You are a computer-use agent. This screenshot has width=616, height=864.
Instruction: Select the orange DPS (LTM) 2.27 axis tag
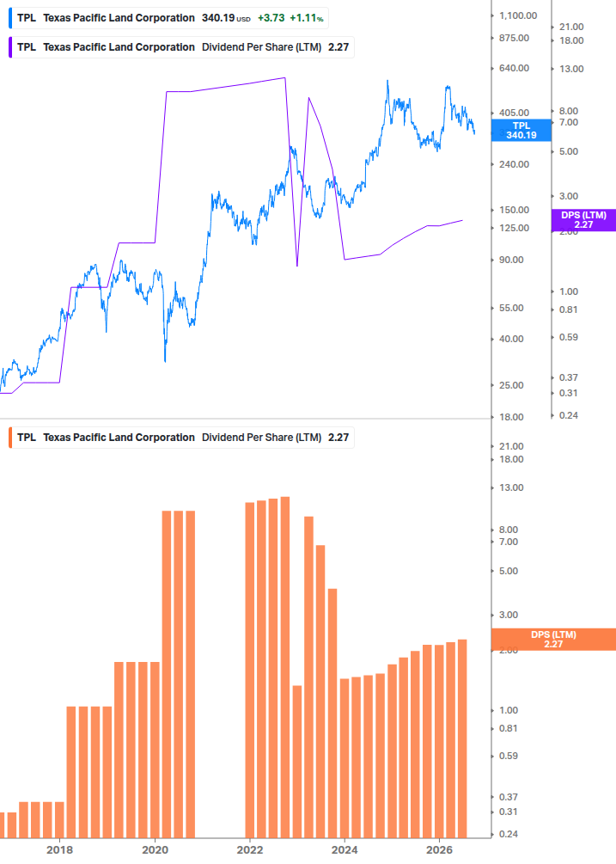point(553,639)
